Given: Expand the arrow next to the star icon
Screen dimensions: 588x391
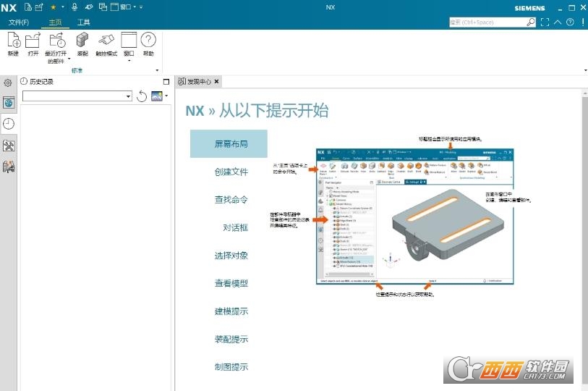Looking at the screenshot, I should pos(63,7).
